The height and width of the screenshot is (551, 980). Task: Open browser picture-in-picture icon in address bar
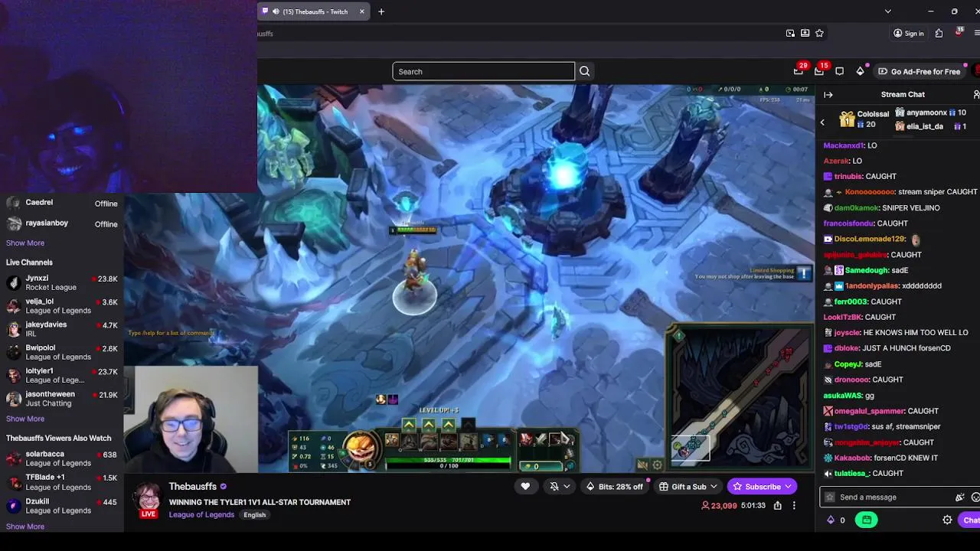point(790,34)
